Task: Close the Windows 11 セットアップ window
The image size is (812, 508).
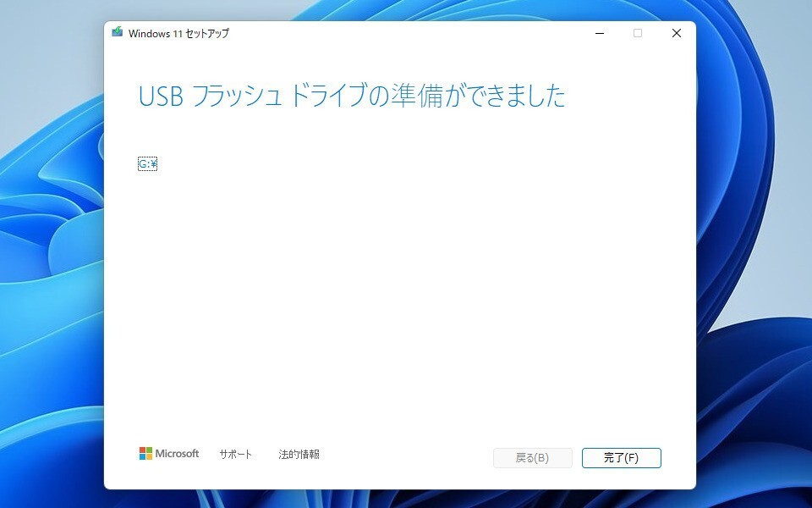Action: pyautogui.click(x=677, y=33)
